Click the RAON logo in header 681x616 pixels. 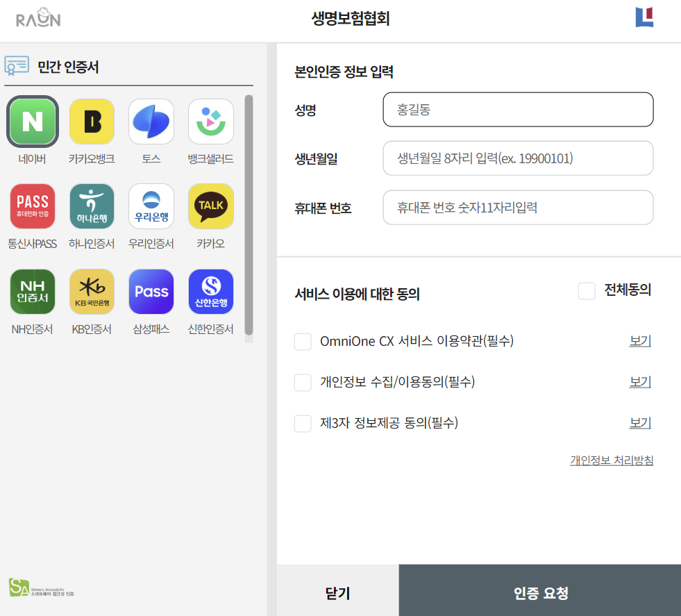[38, 18]
